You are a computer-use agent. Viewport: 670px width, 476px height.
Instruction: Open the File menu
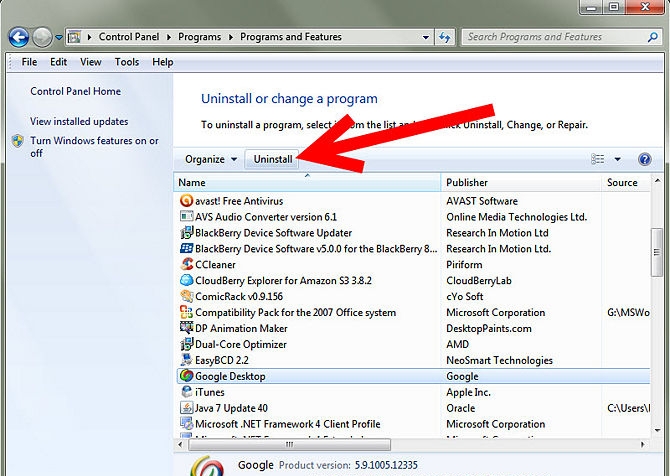point(29,62)
